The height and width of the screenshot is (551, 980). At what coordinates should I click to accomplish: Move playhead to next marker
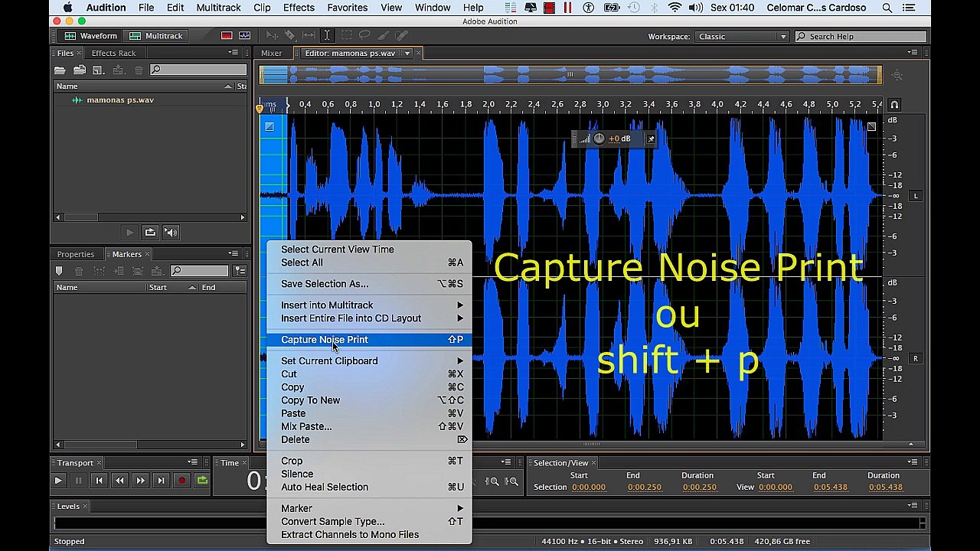161,481
